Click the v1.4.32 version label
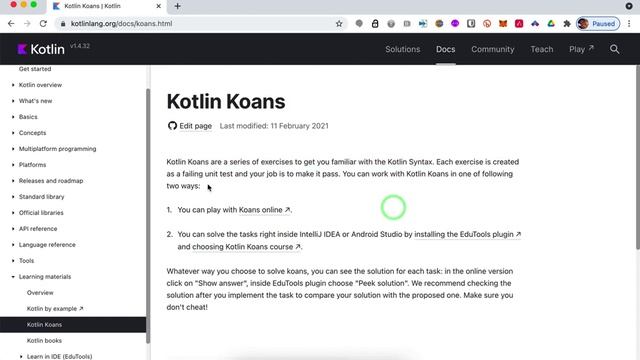640x360 pixels. click(x=80, y=46)
